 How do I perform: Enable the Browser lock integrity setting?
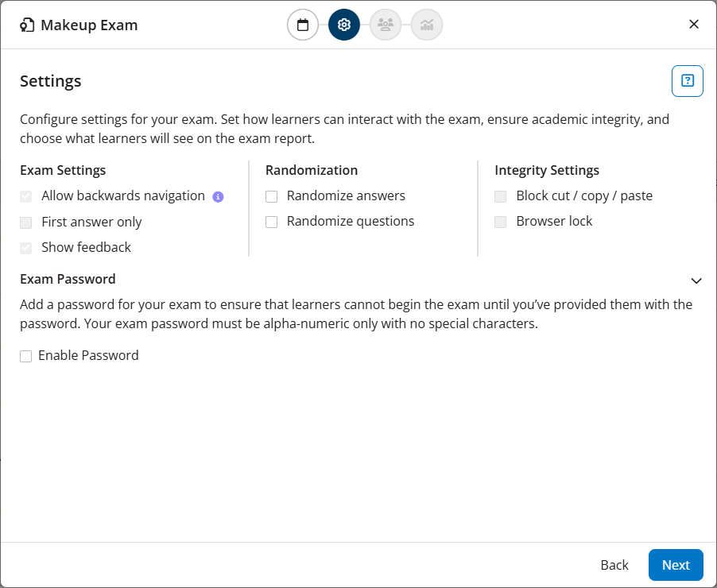[x=500, y=221]
